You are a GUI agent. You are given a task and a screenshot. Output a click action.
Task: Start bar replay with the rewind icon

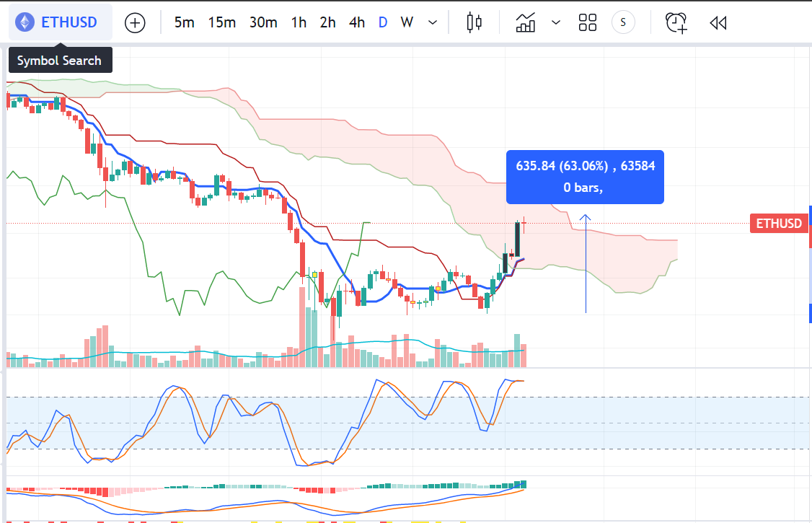[x=718, y=22]
